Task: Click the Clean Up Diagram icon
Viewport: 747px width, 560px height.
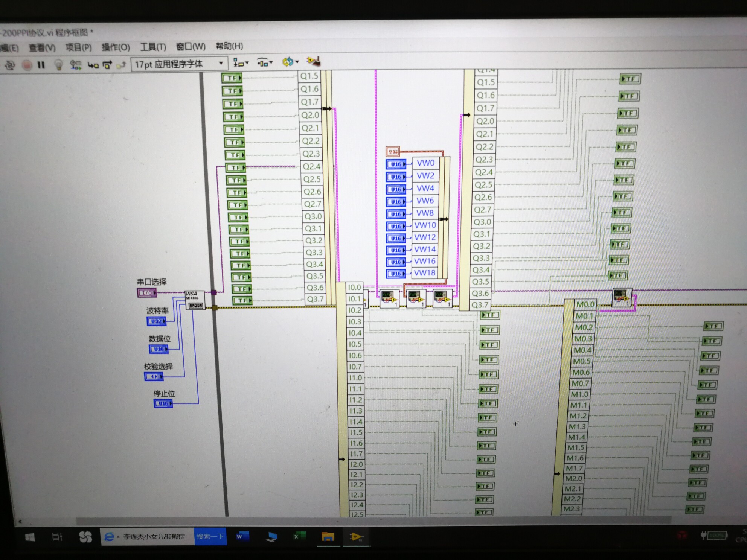Action: pos(313,62)
